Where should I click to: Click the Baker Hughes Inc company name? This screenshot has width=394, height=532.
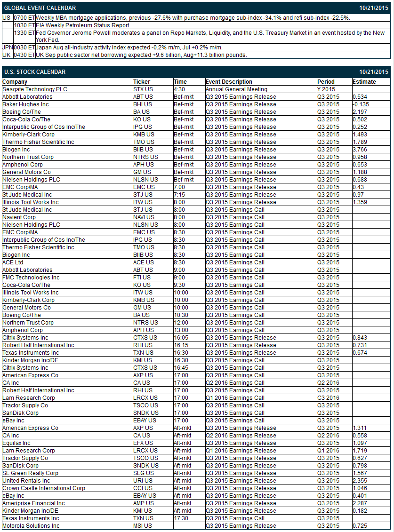pos(25,104)
